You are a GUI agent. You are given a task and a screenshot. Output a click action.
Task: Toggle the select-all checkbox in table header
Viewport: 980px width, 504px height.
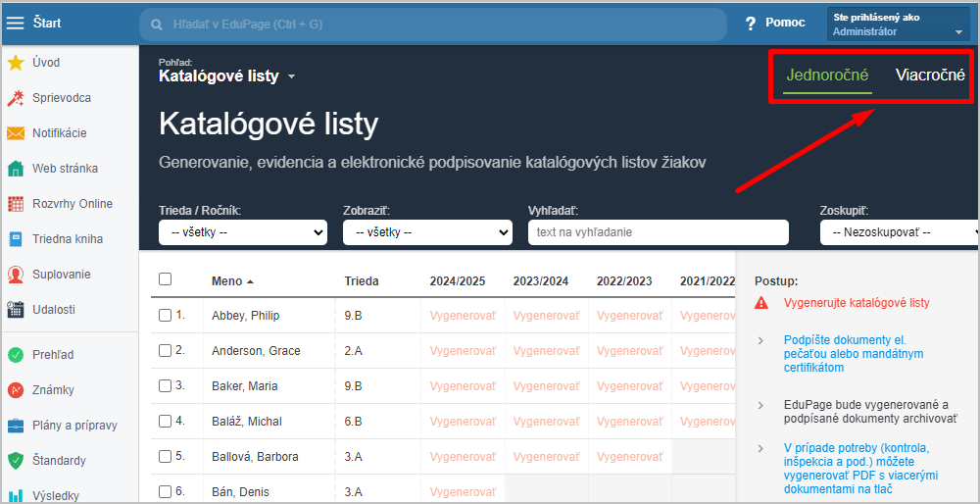pos(165,278)
